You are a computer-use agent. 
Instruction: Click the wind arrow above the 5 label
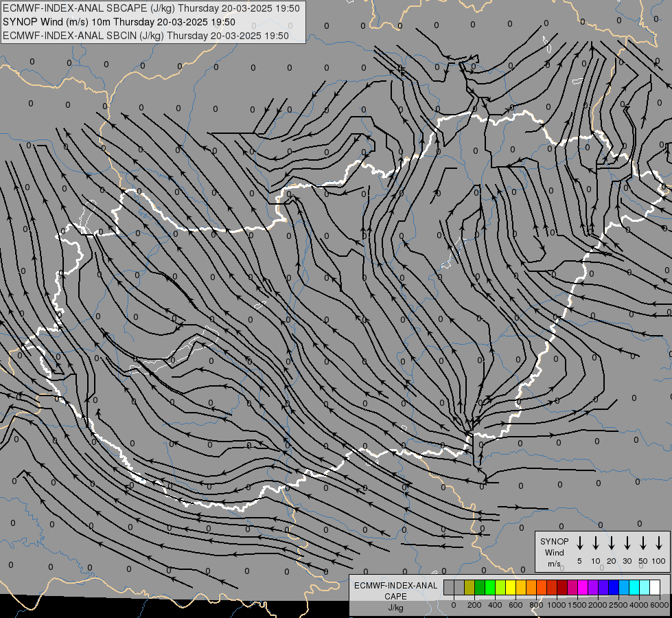(x=580, y=543)
